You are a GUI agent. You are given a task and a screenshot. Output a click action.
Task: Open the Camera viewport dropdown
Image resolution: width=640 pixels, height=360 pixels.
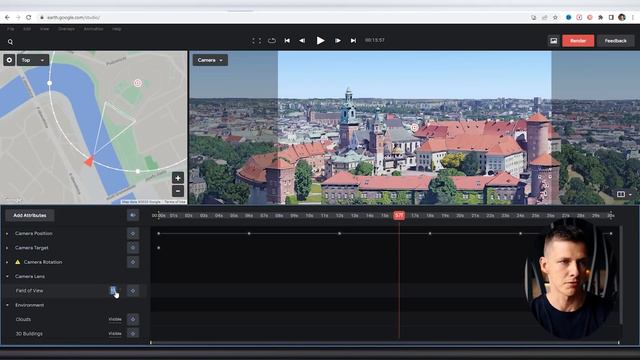(x=210, y=60)
